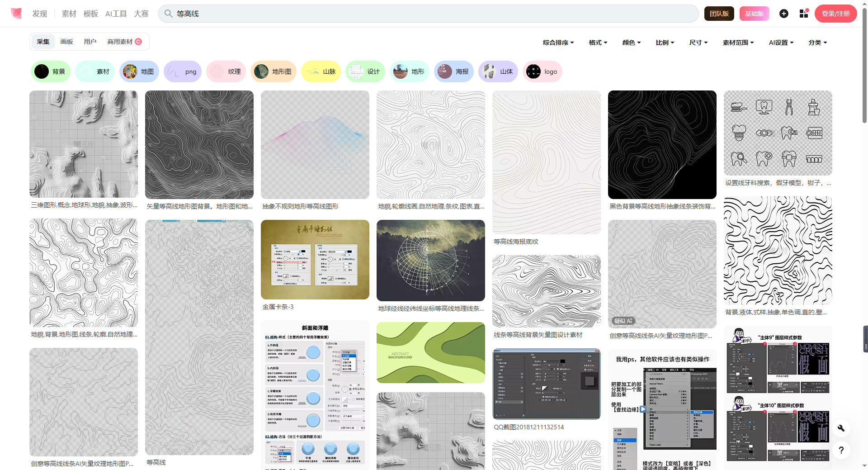The image size is (868, 470).
Task: Expand the 尺寸 filter dropdown
Action: tap(698, 43)
